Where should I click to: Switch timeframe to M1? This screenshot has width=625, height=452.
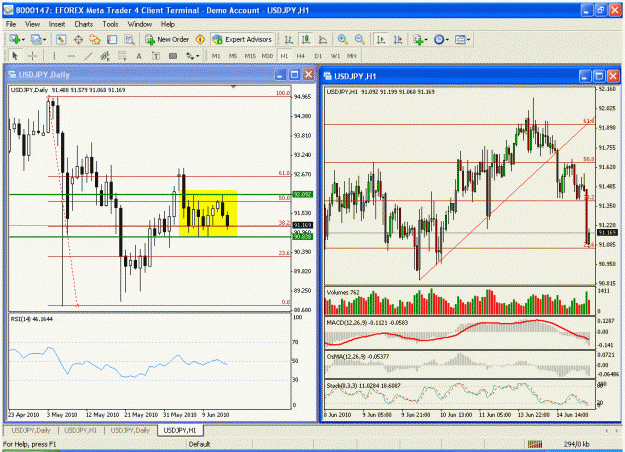[x=216, y=56]
